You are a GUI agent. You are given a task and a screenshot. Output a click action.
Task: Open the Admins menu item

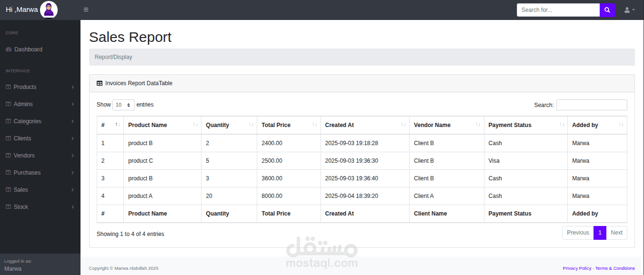40,104
